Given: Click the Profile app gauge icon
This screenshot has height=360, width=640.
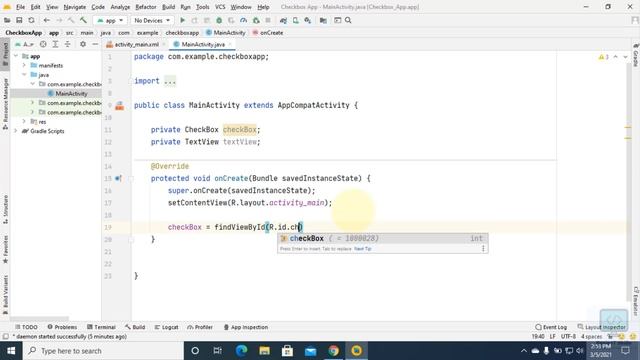Looking at the screenshot, I should 244,20.
